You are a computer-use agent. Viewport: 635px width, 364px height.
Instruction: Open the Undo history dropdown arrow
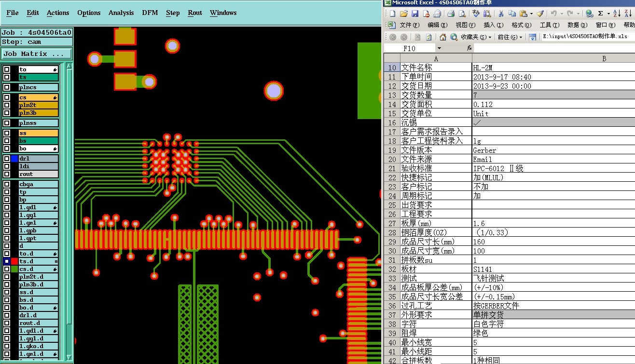[x=562, y=13]
